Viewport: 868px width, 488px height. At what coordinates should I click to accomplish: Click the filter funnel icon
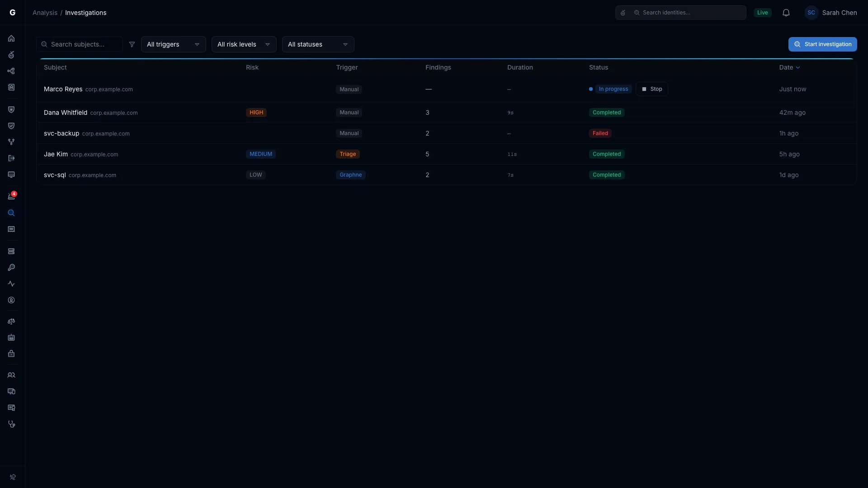(x=132, y=44)
